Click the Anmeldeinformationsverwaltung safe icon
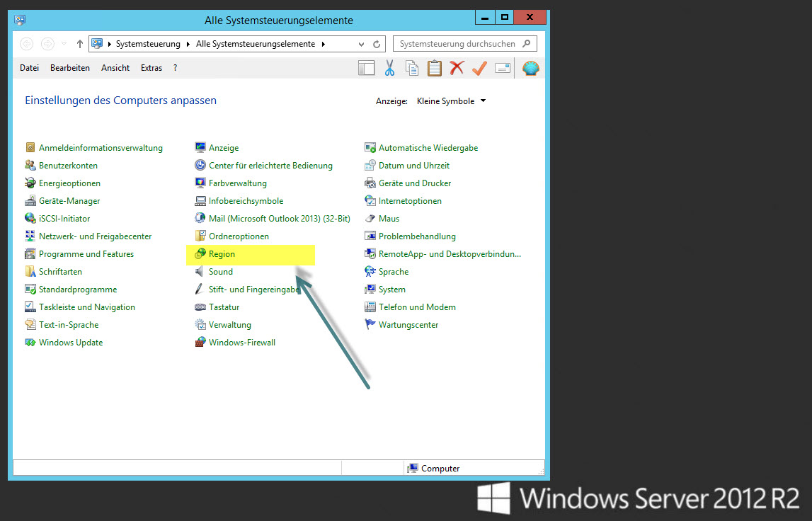 point(30,148)
